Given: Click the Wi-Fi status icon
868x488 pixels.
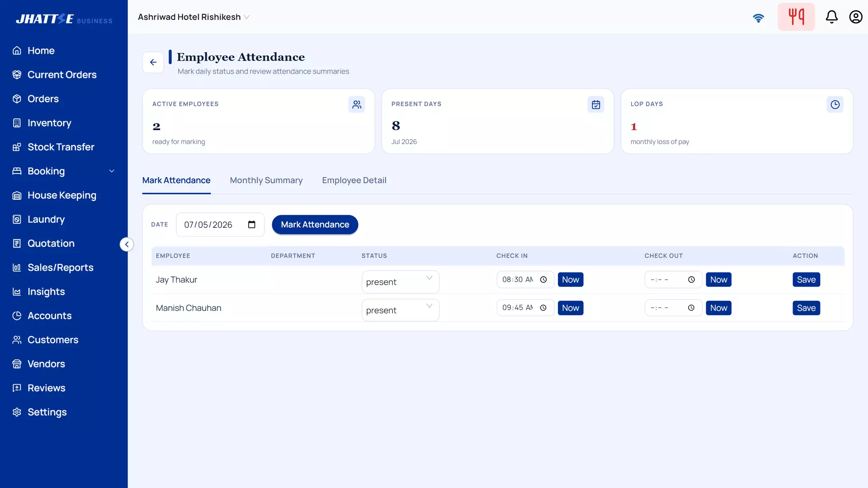Looking at the screenshot, I should (x=758, y=18).
